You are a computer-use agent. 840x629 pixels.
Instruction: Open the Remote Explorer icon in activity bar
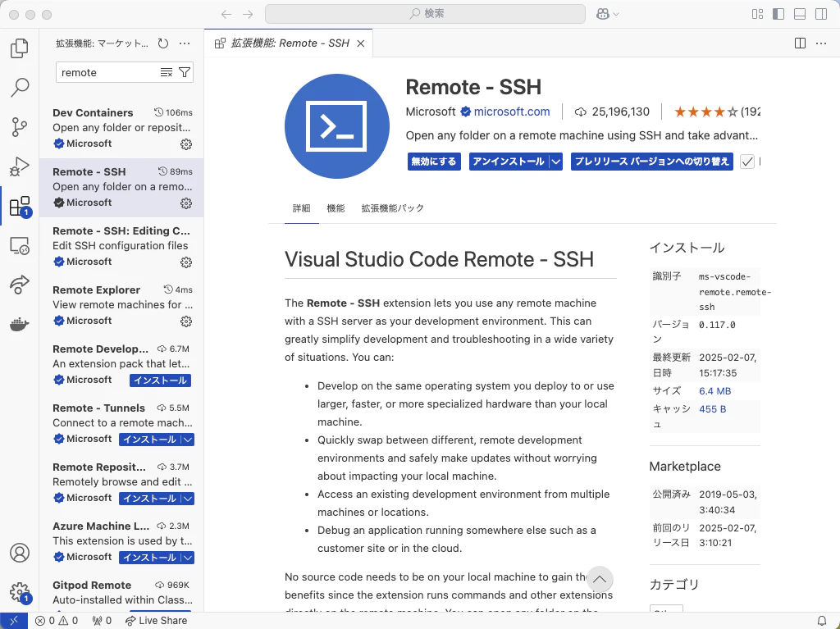pos(20,246)
